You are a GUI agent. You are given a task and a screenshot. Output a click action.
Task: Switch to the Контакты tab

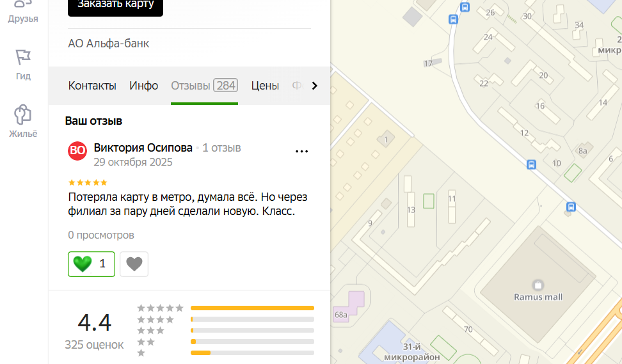click(92, 86)
